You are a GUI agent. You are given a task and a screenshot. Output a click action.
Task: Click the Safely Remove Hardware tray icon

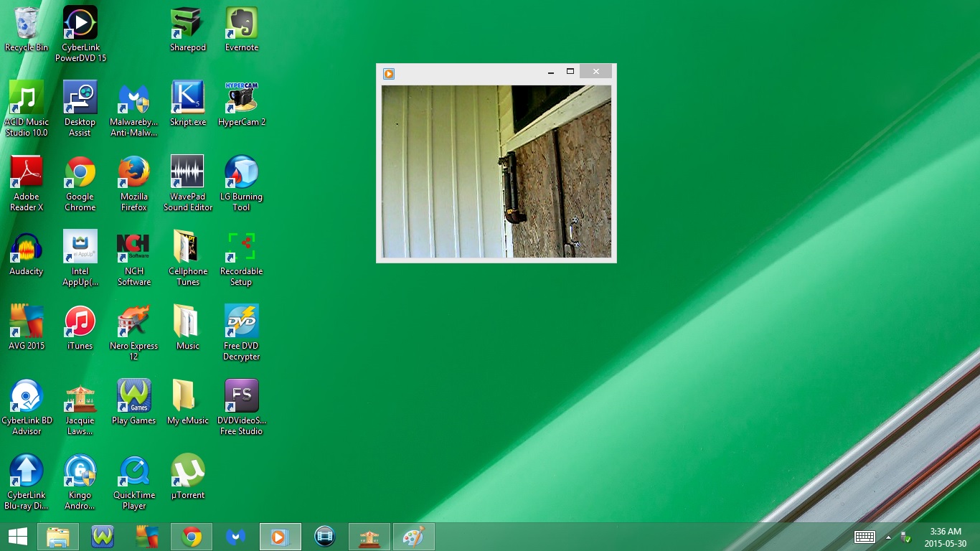pyautogui.click(x=906, y=537)
